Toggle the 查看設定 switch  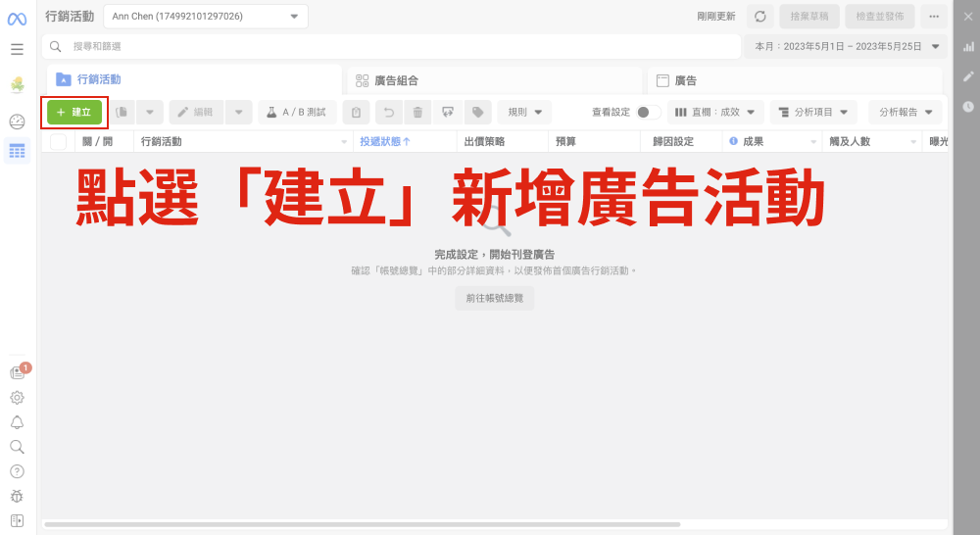tap(647, 113)
